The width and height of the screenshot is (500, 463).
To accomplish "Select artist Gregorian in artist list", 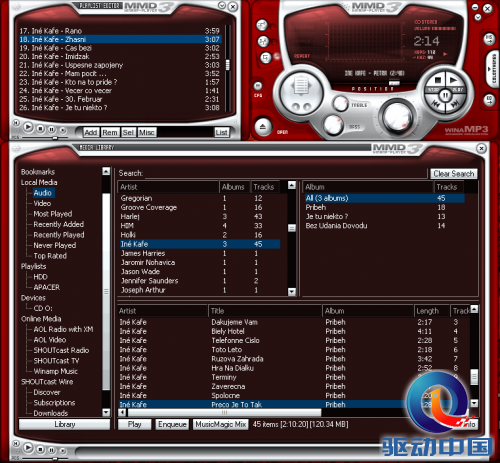I will point(200,198).
